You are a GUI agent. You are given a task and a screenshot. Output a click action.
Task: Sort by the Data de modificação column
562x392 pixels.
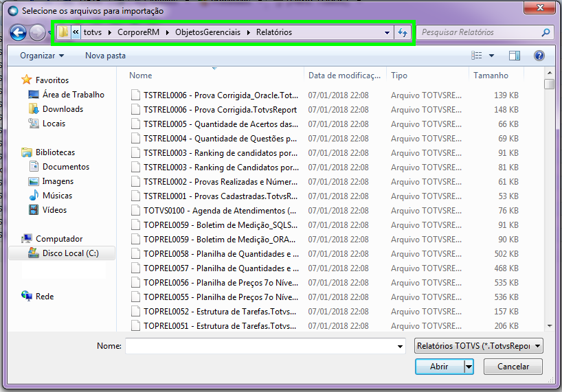click(345, 76)
